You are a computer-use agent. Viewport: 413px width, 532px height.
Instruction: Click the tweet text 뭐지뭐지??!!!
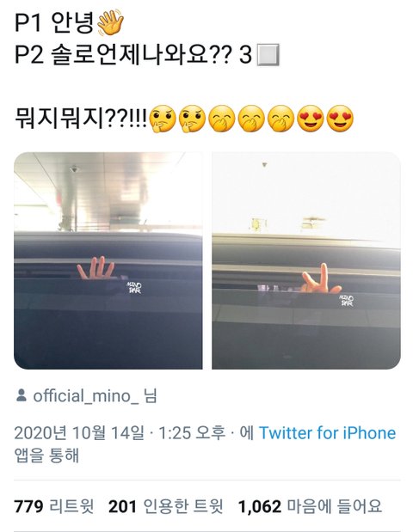(x=81, y=119)
